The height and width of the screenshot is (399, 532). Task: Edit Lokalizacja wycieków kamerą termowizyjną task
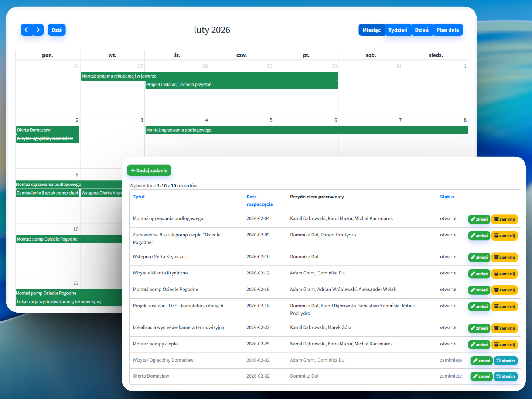pyautogui.click(x=479, y=328)
